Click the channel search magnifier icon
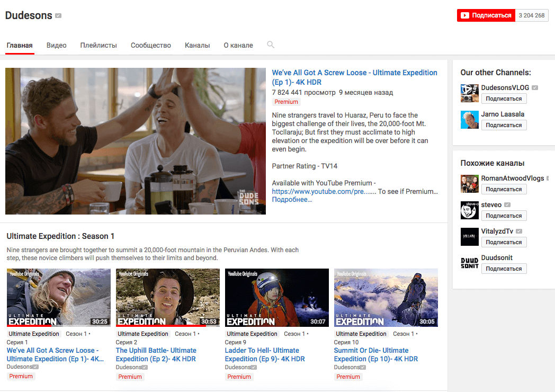 click(x=271, y=44)
